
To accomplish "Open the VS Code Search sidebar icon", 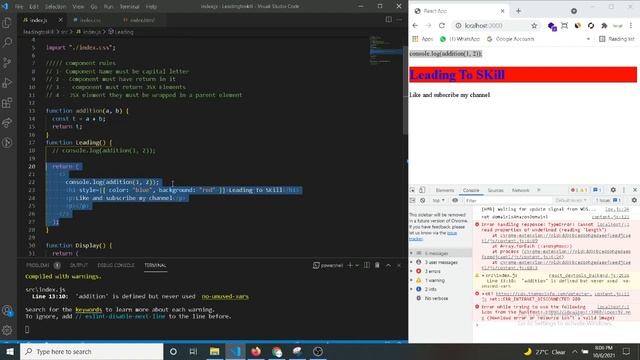I will (7, 42).
